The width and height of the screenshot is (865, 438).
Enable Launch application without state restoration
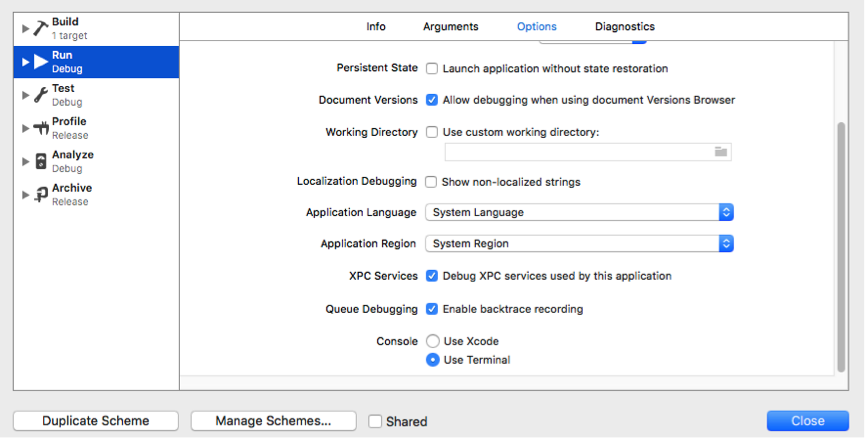(432, 68)
